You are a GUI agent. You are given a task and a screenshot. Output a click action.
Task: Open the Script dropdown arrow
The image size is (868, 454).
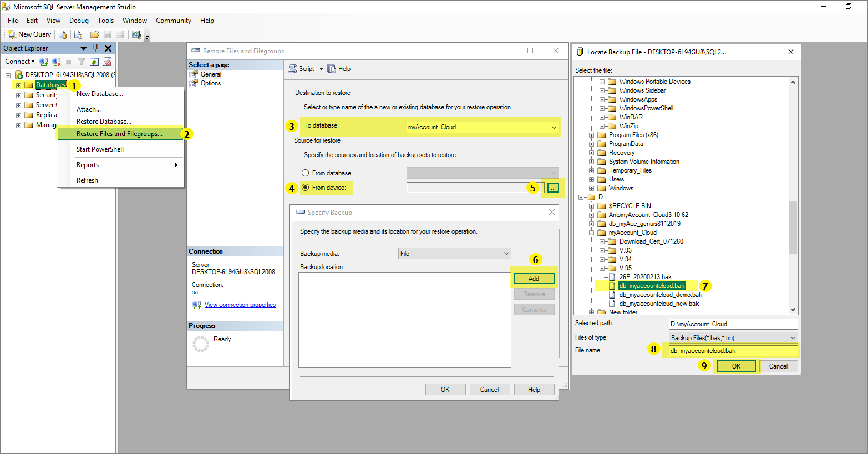(321, 69)
